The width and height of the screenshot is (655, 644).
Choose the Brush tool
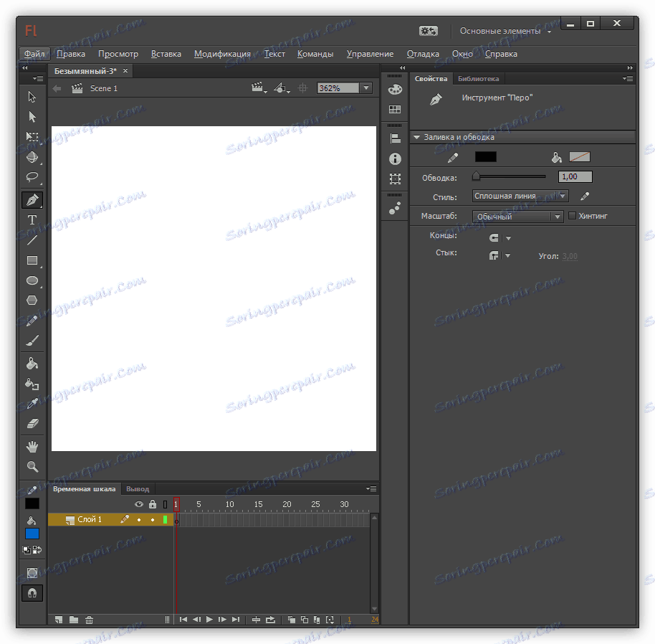click(32, 341)
